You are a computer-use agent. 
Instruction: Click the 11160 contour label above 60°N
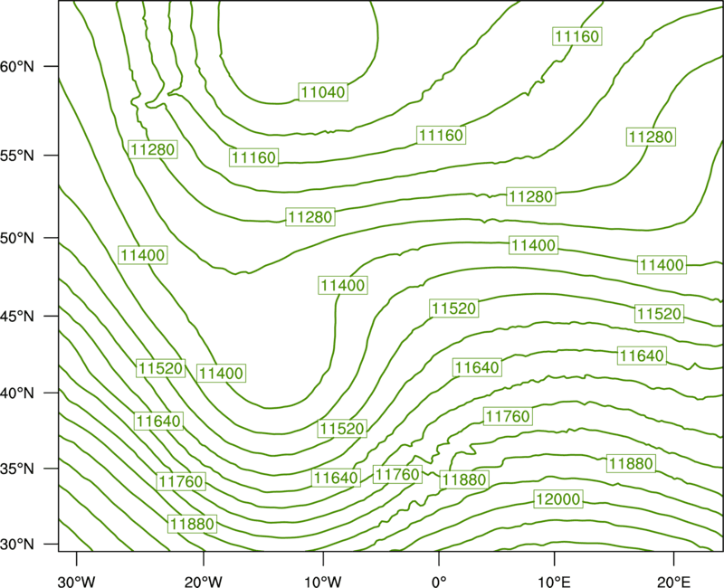pyautogui.click(x=577, y=36)
